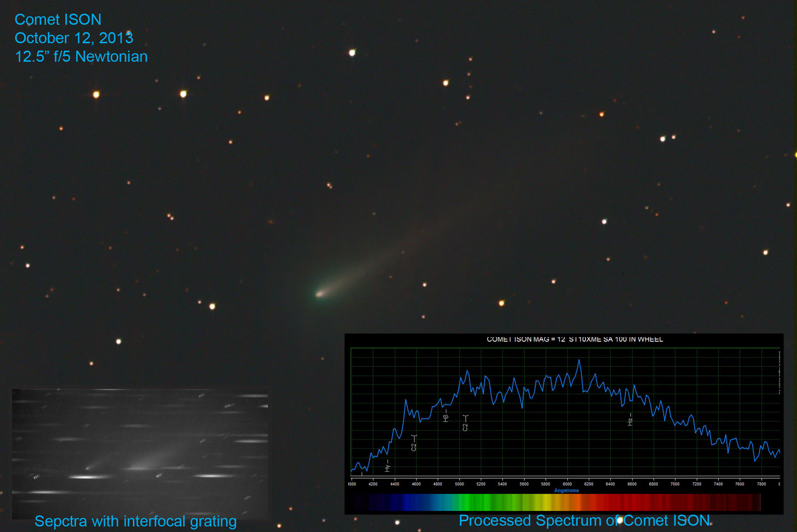Click the "Angstroms" axis label
Screen dimensions: 797x532
click(x=566, y=491)
